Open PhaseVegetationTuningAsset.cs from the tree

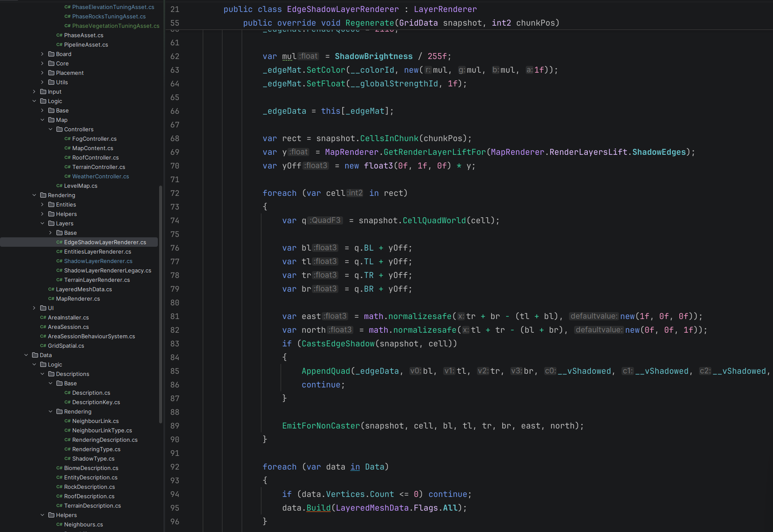click(116, 26)
